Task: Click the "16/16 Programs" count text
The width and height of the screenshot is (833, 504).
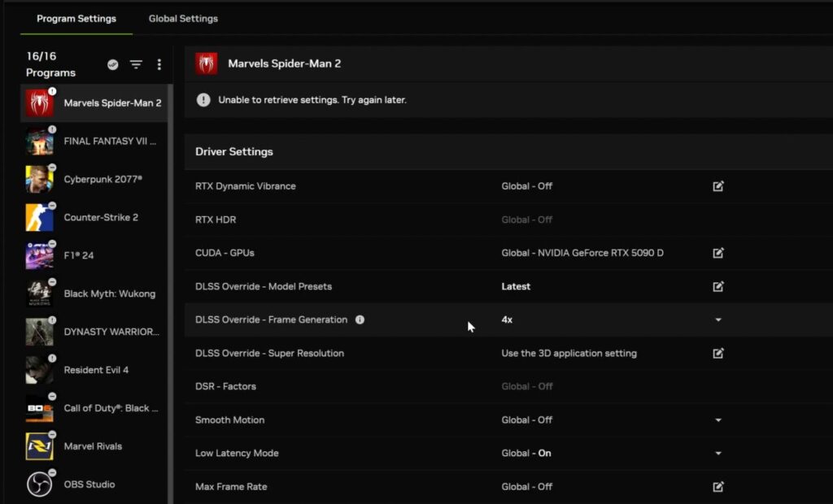Action: click(50, 64)
